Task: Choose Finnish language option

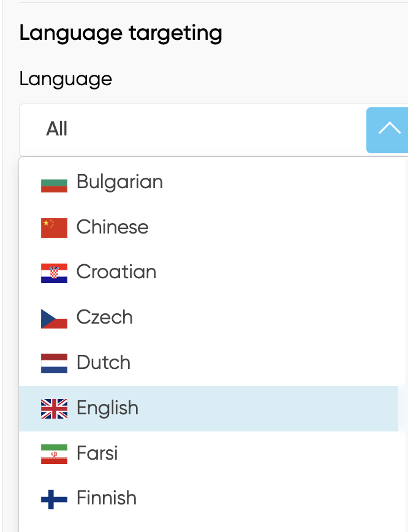Action: coord(106,498)
